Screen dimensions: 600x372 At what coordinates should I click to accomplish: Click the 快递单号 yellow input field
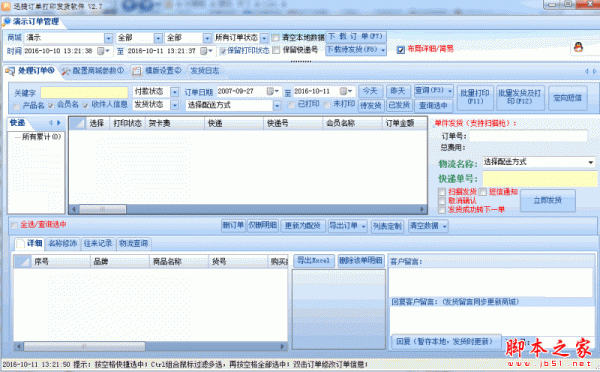click(x=540, y=179)
